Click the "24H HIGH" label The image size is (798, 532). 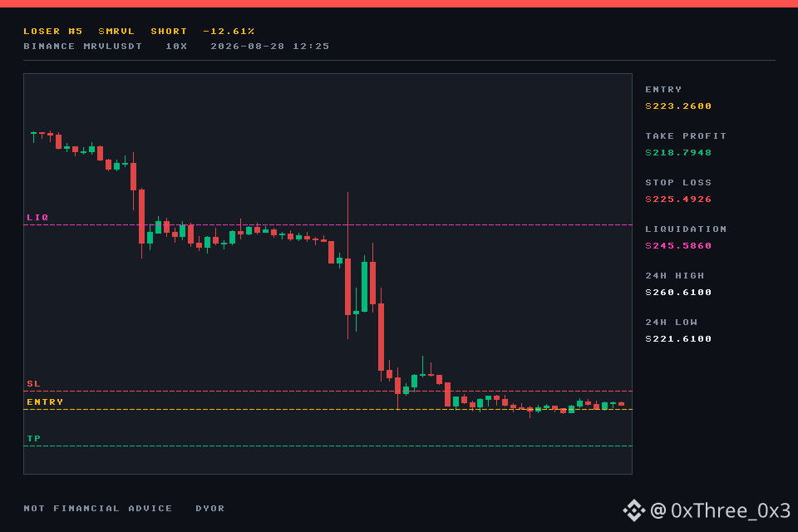[675, 275]
